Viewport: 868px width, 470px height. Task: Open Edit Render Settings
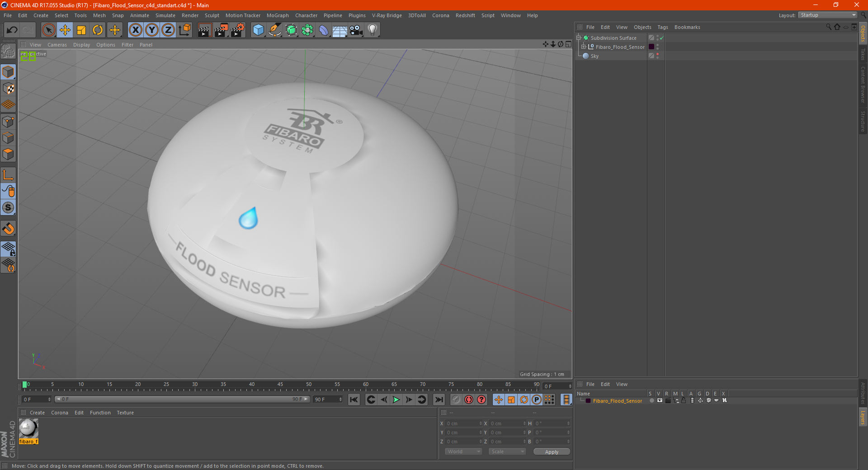[238, 30]
